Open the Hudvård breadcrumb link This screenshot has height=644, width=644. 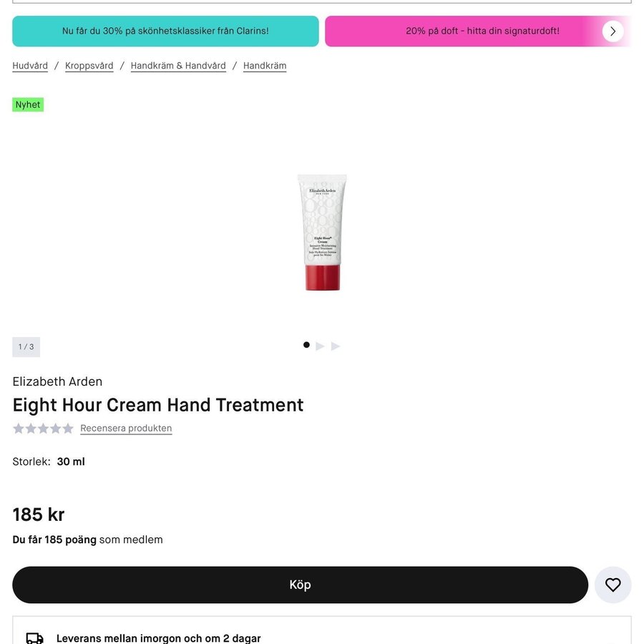[x=30, y=66]
